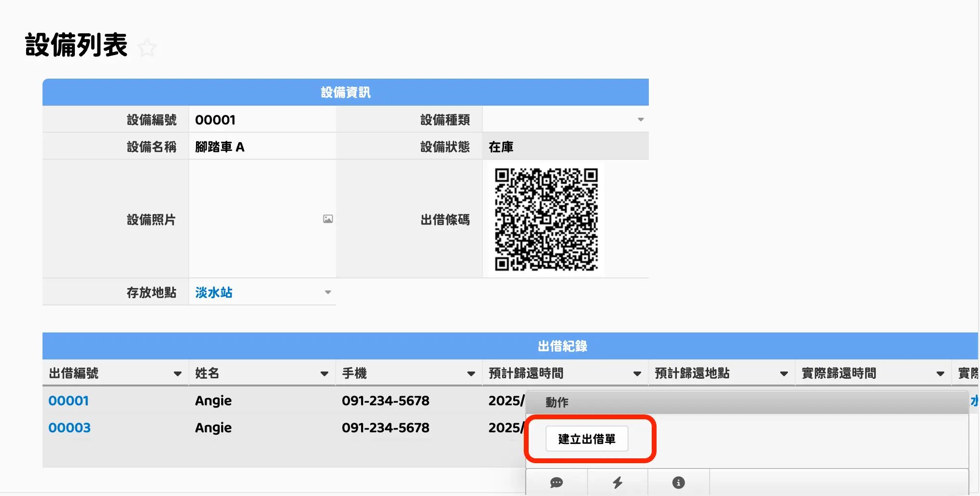The width and height of the screenshot is (980, 496).
Task: Expand the 預計歸還地點 column filter arrow
Action: coord(784,373)
